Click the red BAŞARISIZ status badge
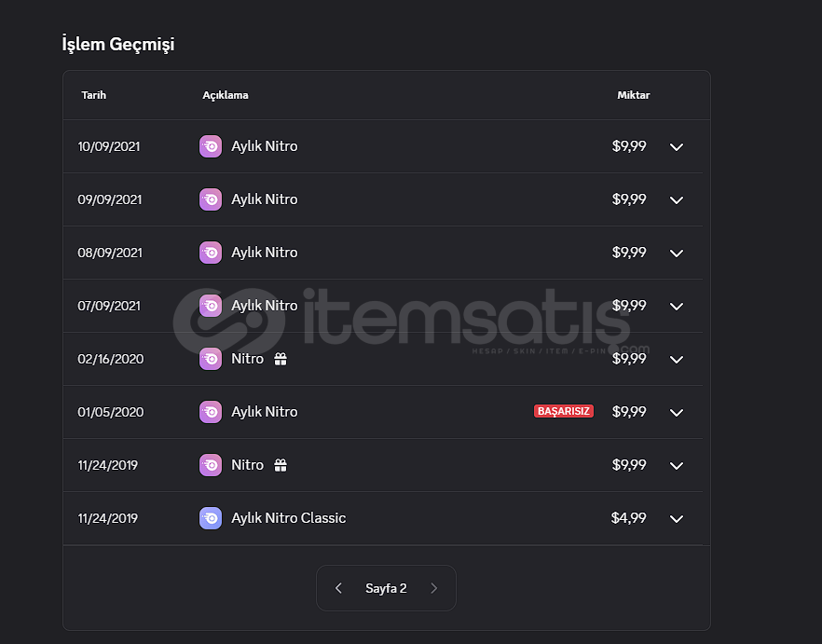 563,411
